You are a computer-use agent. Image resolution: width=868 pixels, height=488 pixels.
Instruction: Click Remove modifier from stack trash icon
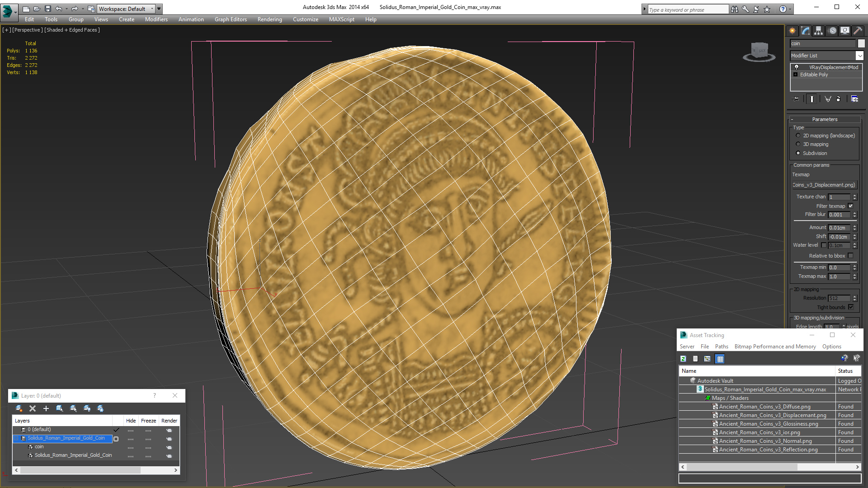(839, 99)
